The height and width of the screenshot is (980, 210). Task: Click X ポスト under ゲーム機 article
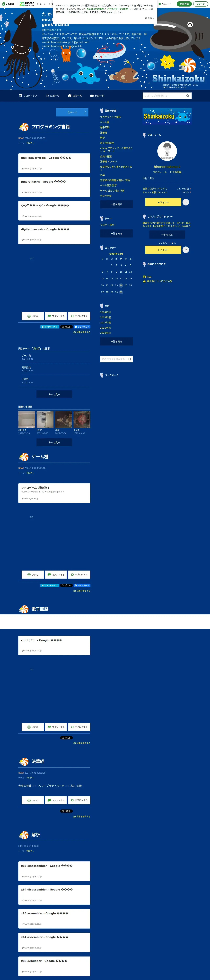click(x=66, y=586)
